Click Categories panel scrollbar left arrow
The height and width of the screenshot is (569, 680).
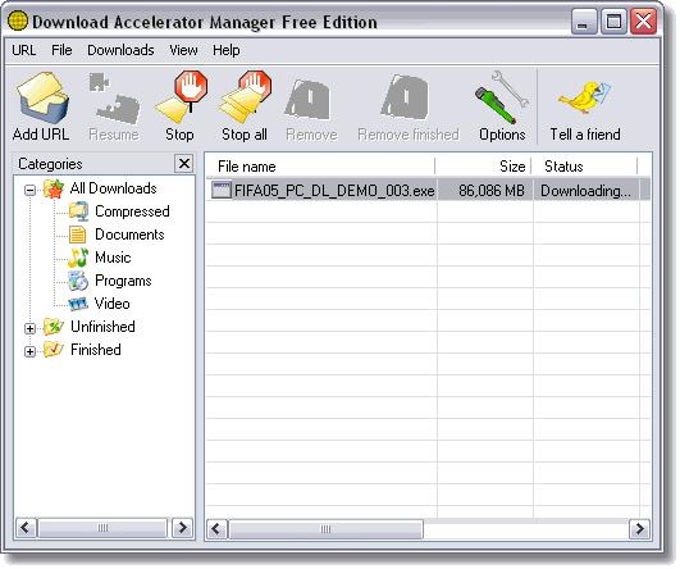pyautogui.click(x=26, y=528)
